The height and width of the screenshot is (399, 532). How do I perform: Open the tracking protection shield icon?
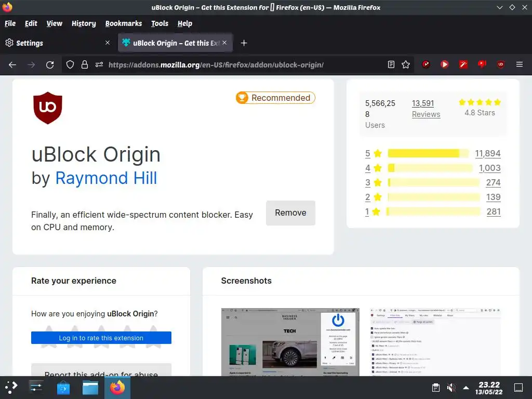pyautogui.click(x=70, y=64)
